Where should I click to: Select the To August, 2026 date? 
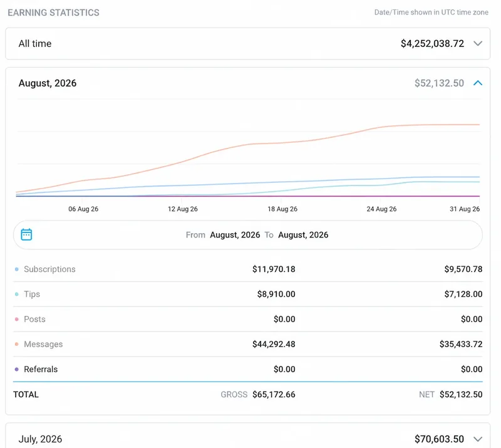pyautogui.click(x=303, y=235)
